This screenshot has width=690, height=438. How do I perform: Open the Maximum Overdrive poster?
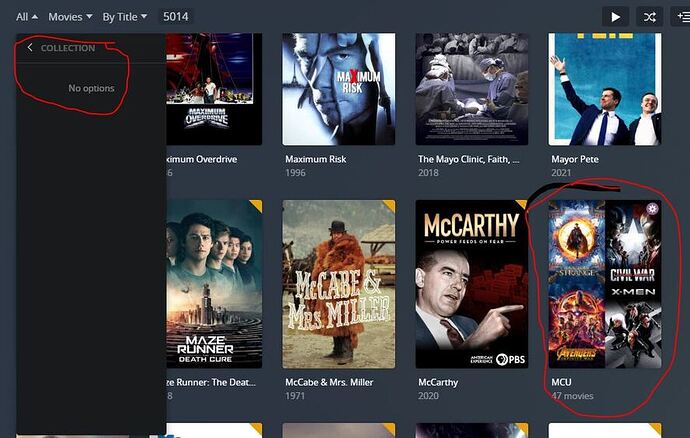(214, 89)
